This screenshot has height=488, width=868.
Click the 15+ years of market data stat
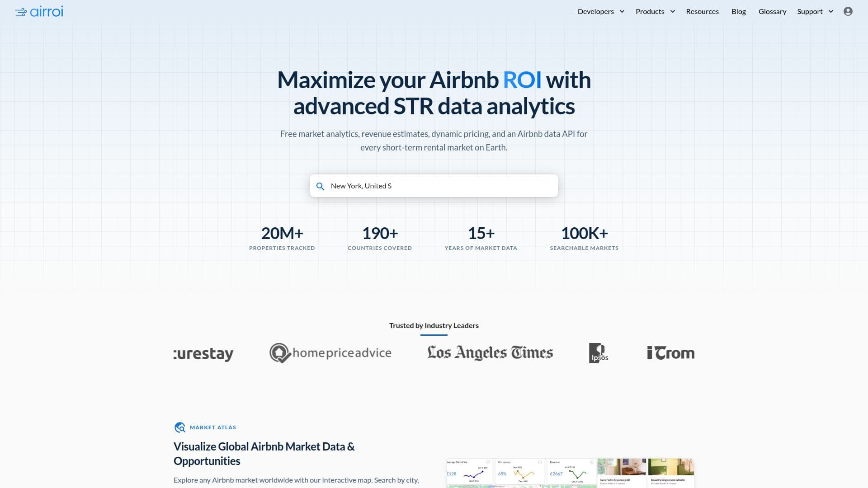(481, 238)
